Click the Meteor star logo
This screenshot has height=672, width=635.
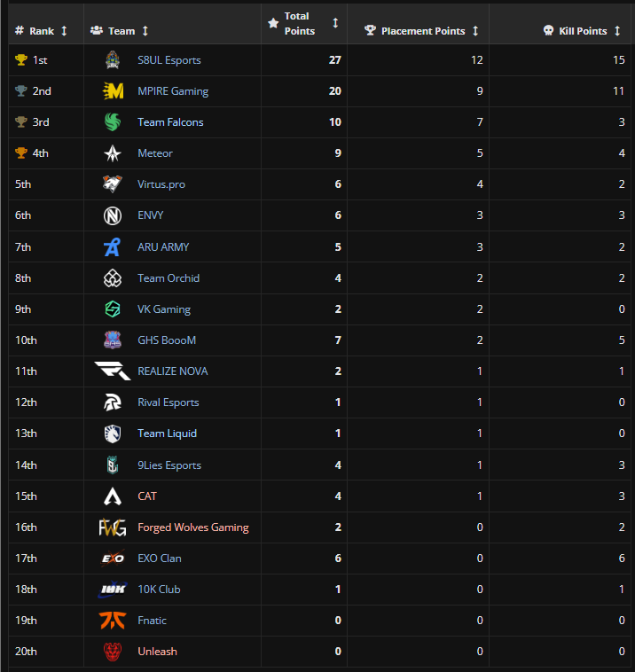point(113,153)
